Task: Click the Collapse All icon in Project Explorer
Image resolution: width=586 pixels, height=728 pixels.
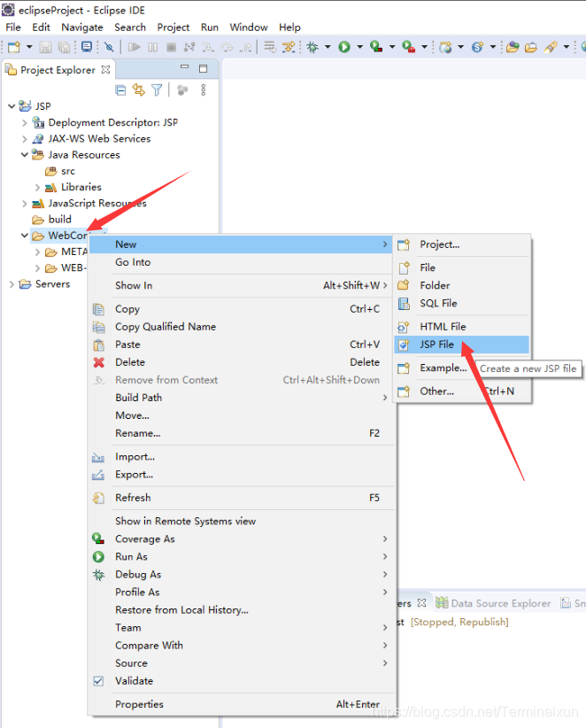Action: [x=120, y=90]
